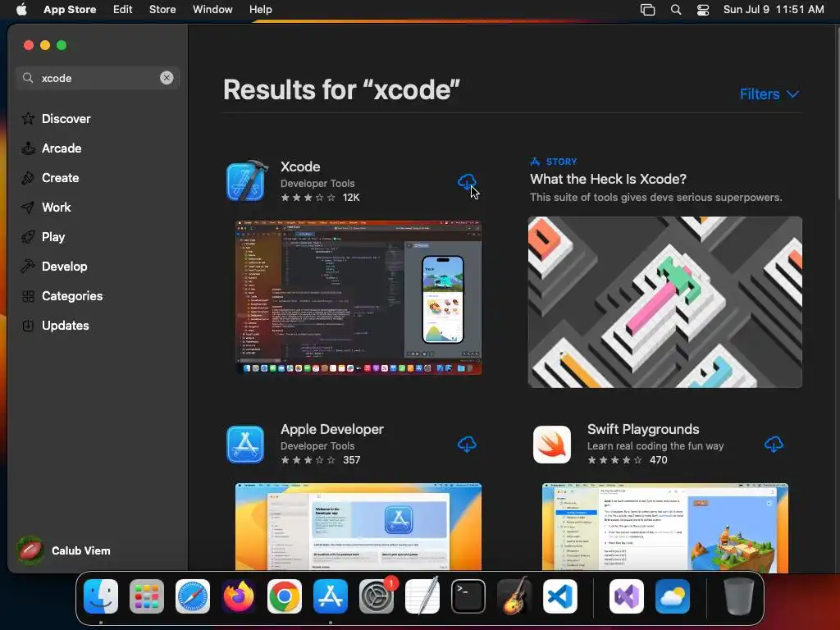This screenshot has height=630, width=840.
Task: Open the Xcode app icon
Action: click(246, 181)
